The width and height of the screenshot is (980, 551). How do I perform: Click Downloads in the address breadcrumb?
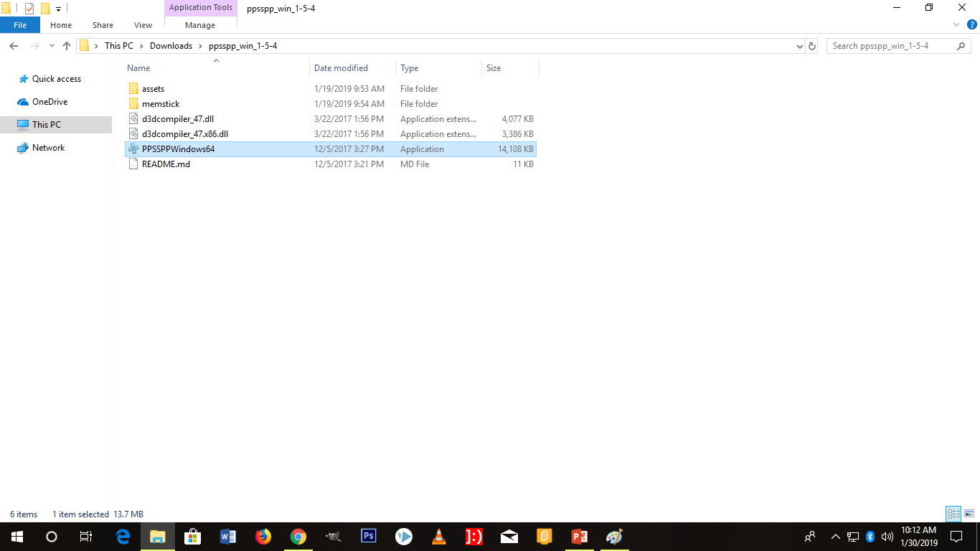pyautogui.click(x=171, y=46)
